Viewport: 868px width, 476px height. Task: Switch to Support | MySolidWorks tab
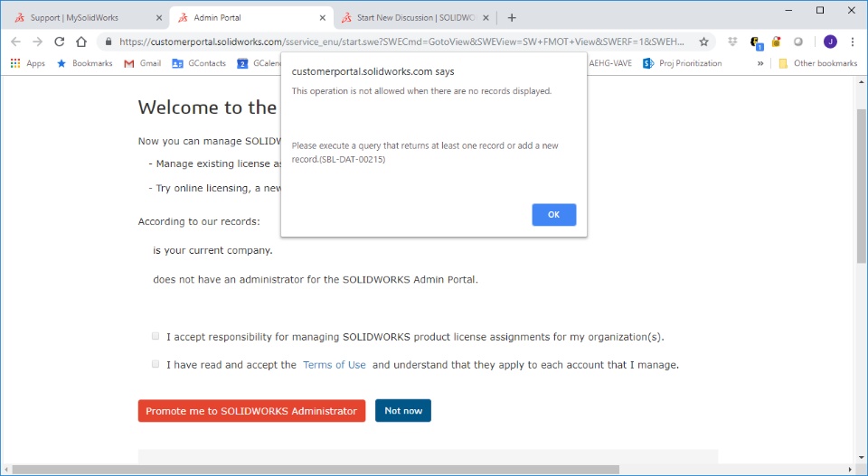74,18
